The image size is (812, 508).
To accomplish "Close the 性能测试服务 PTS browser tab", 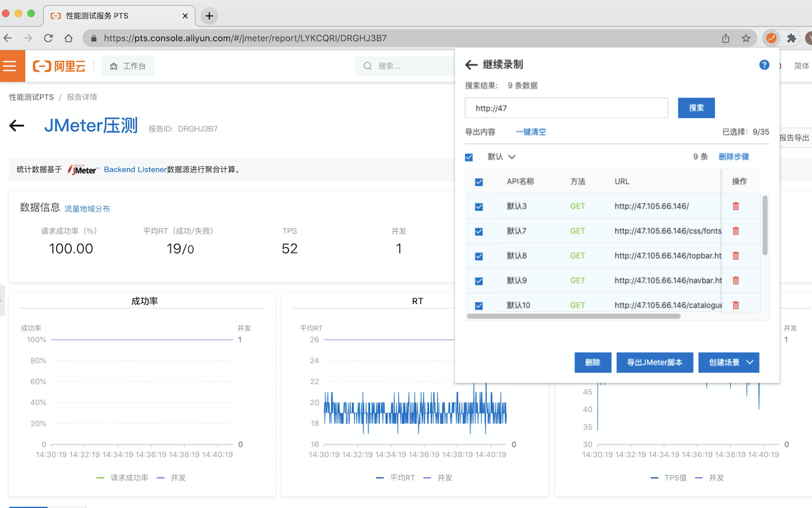I will click(186, 16).
